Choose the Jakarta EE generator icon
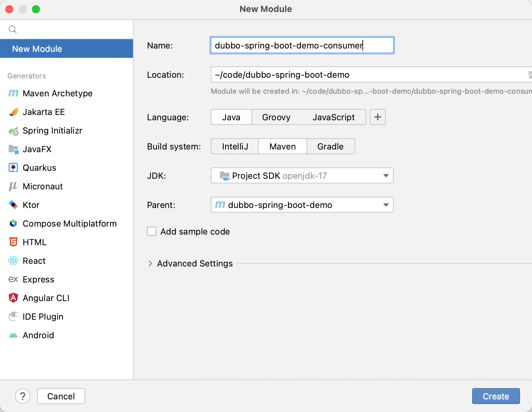Viewport: 532px width, 412px height. (x=13, y=112)
